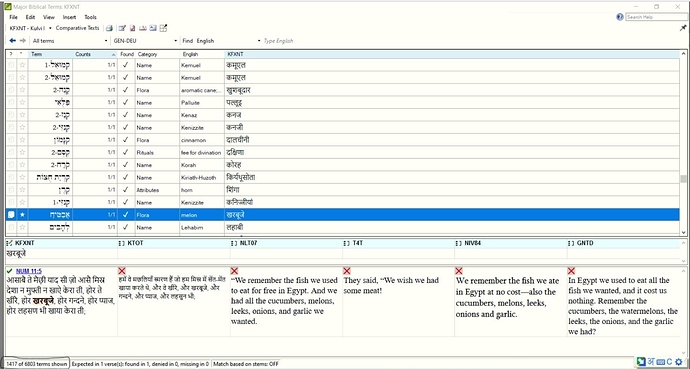Click the Category column header
This screenshot has height=369, width=690.
[158, 54]
